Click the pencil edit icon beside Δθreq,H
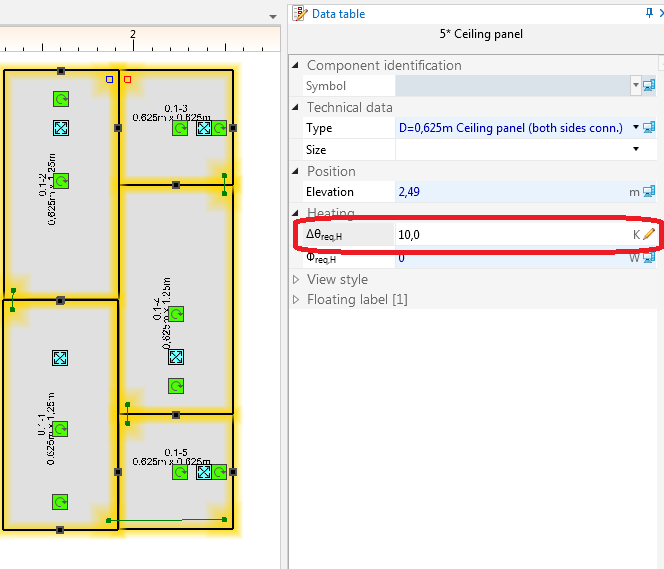 [649, 234]
